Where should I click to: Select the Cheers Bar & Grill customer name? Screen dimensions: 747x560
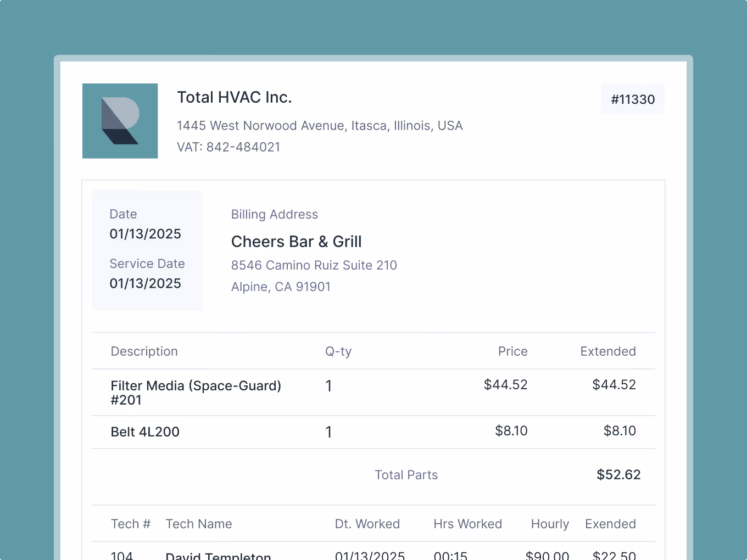[297, 242]
